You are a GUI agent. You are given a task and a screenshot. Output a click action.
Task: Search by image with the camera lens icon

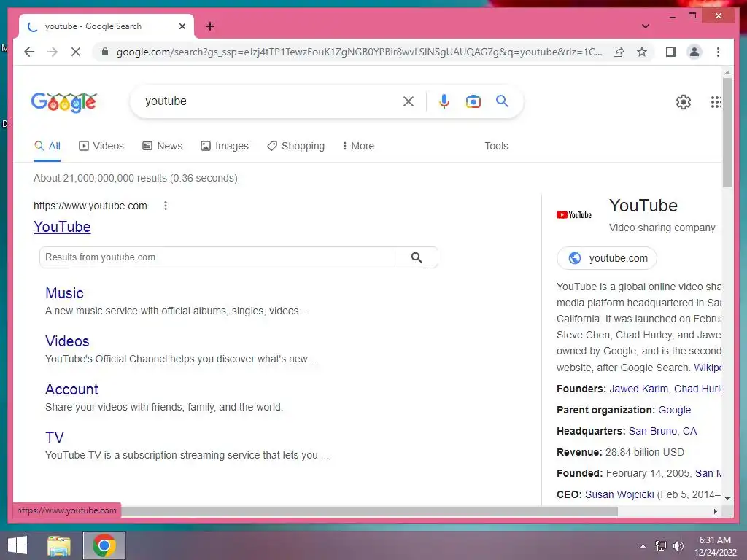[473, 101]
